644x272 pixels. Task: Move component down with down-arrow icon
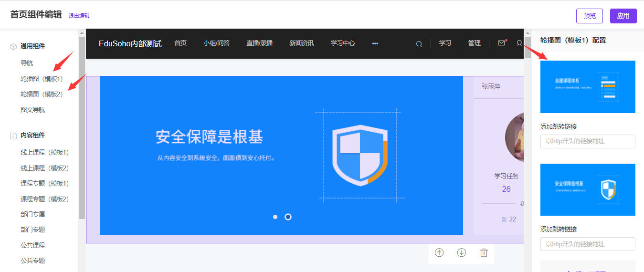(462, 253)
